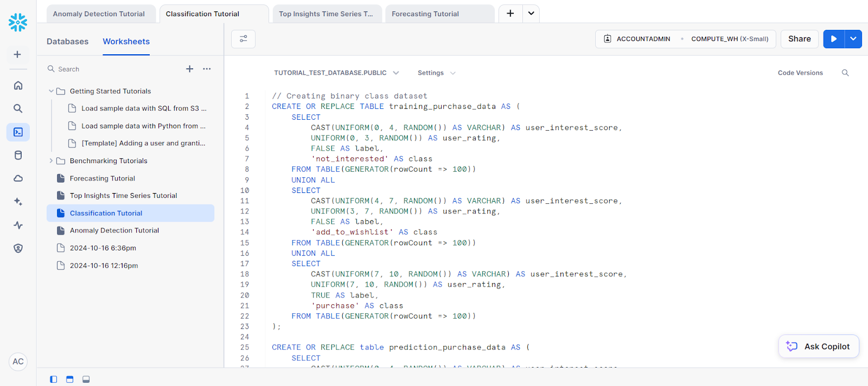Select Classification Tutorial worksheet in list

[130, 213]
